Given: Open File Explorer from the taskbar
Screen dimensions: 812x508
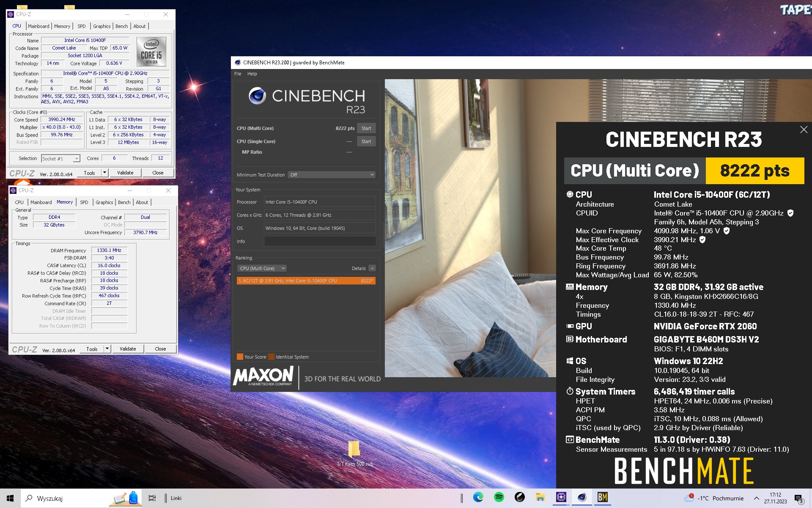Looking at the screenshot, I should point(540,497).
